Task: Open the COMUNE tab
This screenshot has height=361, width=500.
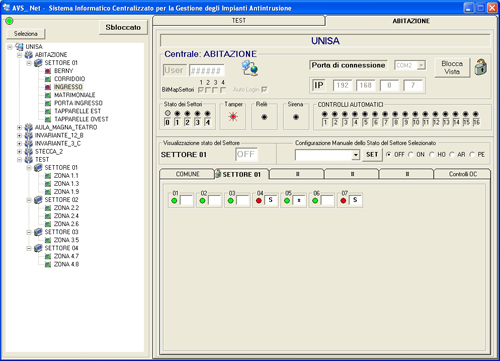Action: 187,174
